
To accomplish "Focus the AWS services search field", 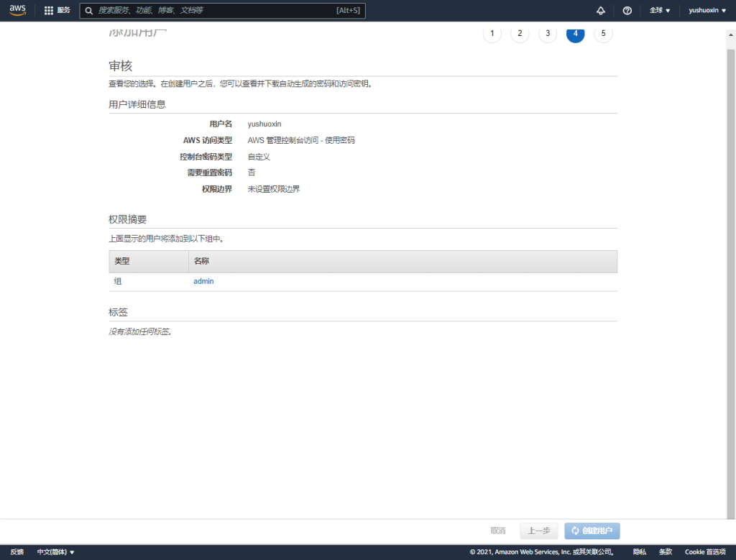I will (216, 11).
